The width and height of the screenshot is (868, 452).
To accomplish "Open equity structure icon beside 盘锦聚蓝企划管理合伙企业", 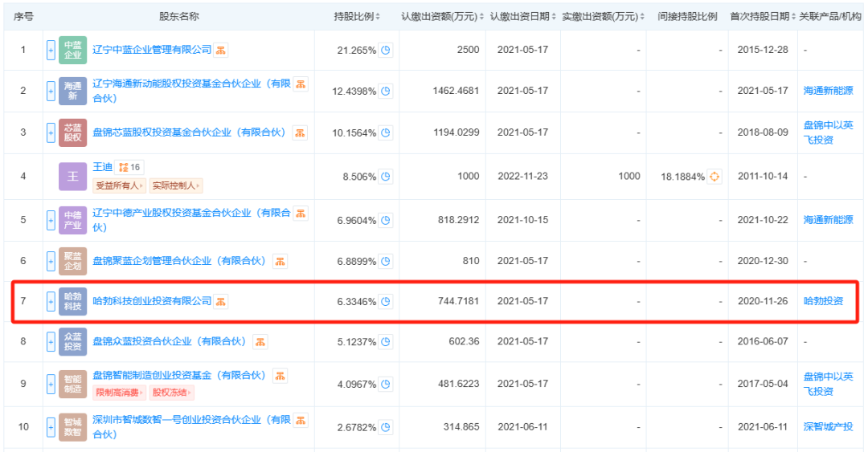I will click(280, 261).
